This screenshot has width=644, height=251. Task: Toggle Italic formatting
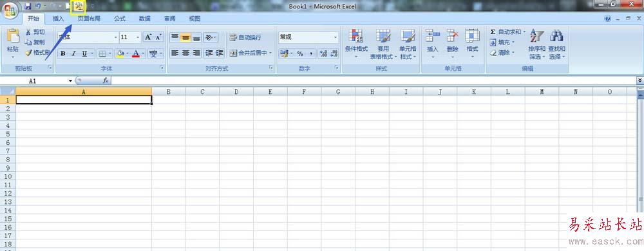[x=74, y=53]
